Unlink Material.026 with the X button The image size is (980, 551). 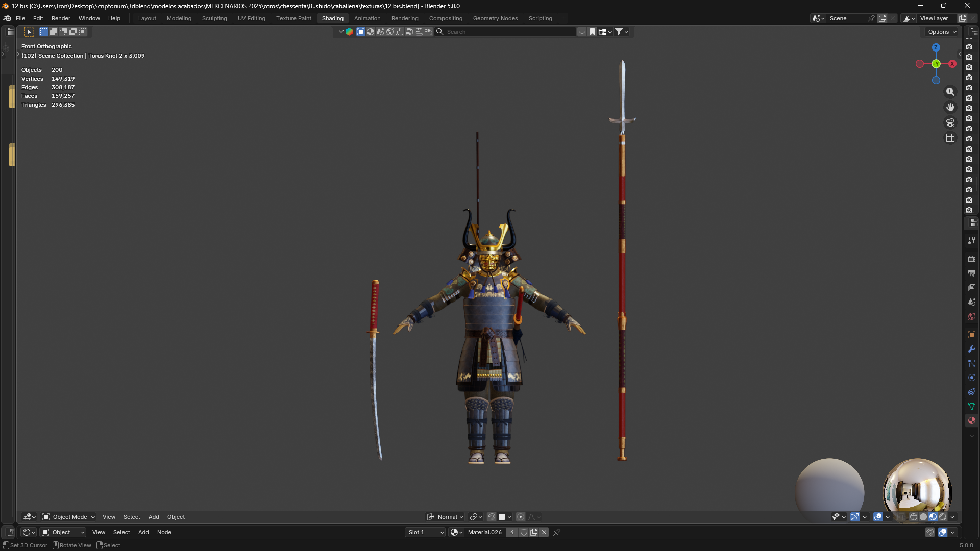pos(544,532)
